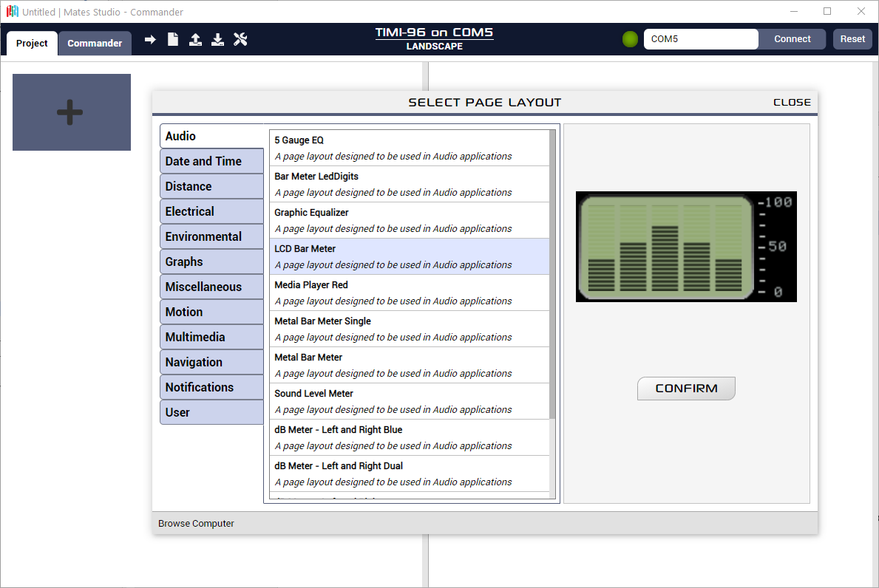
Task: Choose the Metal Bar Meter Single layout
Action: pos(410,329)
